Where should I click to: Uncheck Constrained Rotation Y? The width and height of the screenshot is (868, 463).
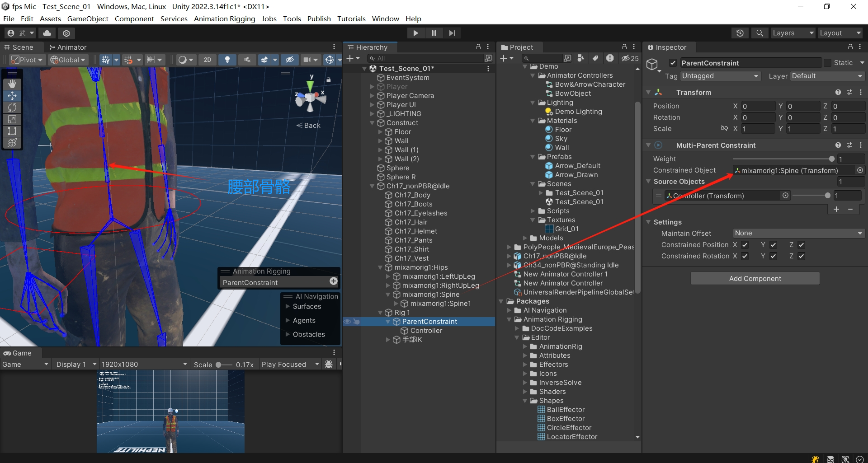pyautogui.click(x=773, y=256)
